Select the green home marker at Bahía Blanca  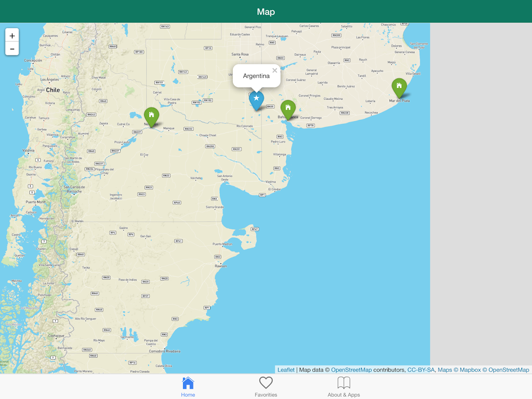[288, 110]
